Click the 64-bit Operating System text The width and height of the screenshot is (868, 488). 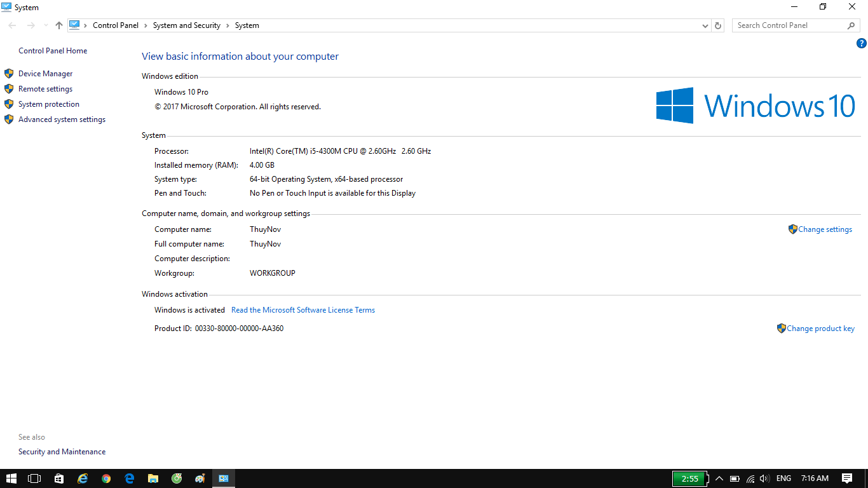tap(327, 179)
